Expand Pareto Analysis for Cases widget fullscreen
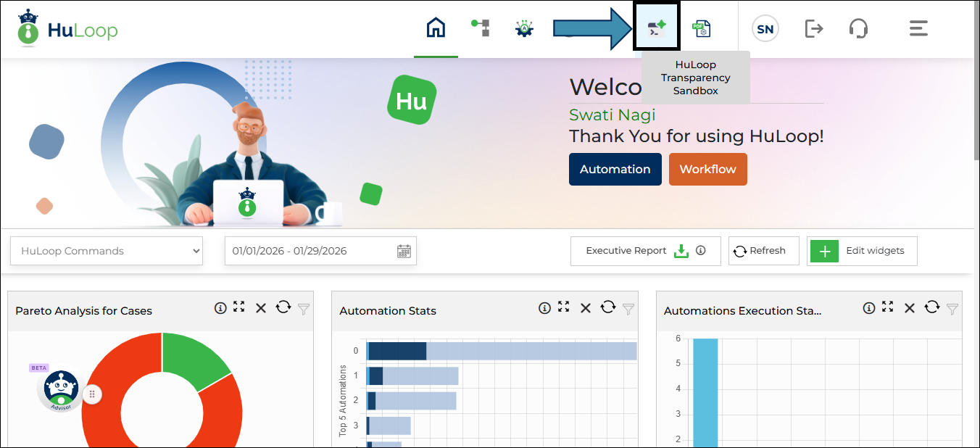The width and height of the screenshot is (980, 448). tap(239, 307)
